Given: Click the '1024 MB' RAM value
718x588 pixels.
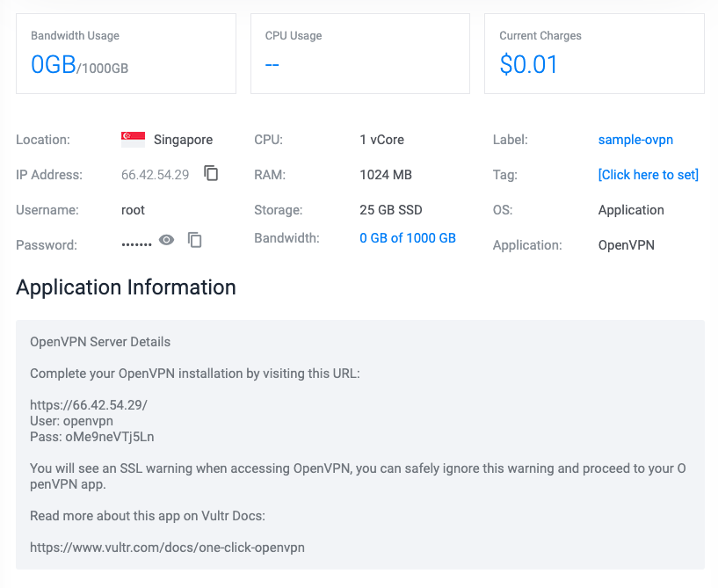Looking at the screenshot, I should coord(386,175).
